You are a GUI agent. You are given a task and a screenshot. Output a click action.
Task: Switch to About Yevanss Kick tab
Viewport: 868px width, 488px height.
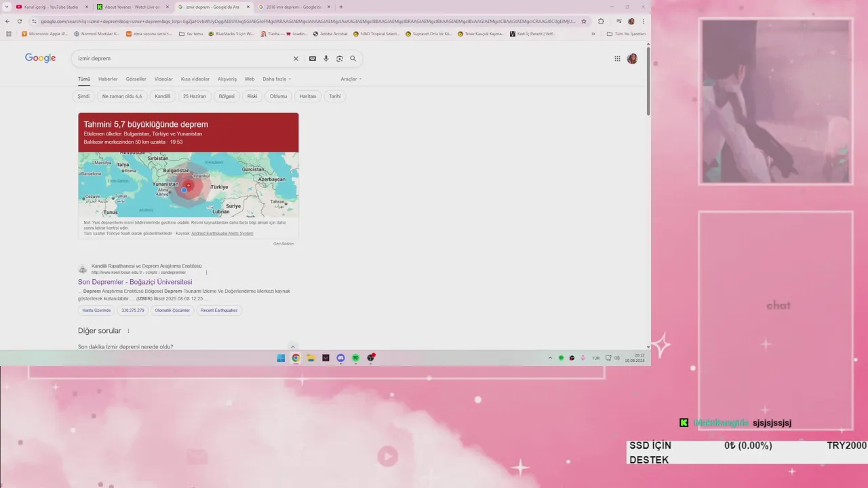point(132,7)
